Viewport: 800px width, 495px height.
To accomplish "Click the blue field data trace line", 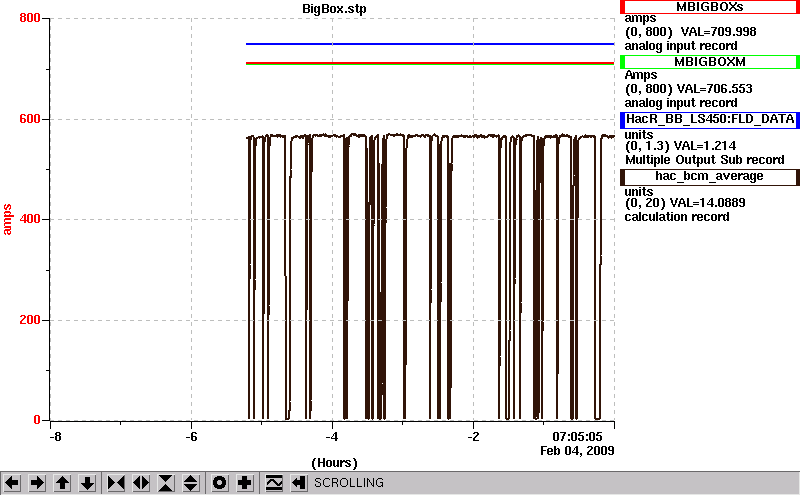I will [x=430, y=44].
